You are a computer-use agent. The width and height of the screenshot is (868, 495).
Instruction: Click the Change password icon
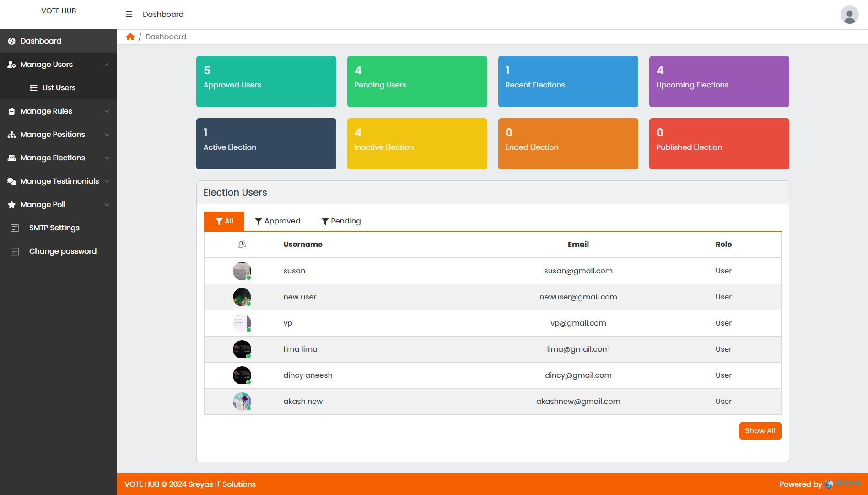tap(15, 251)
